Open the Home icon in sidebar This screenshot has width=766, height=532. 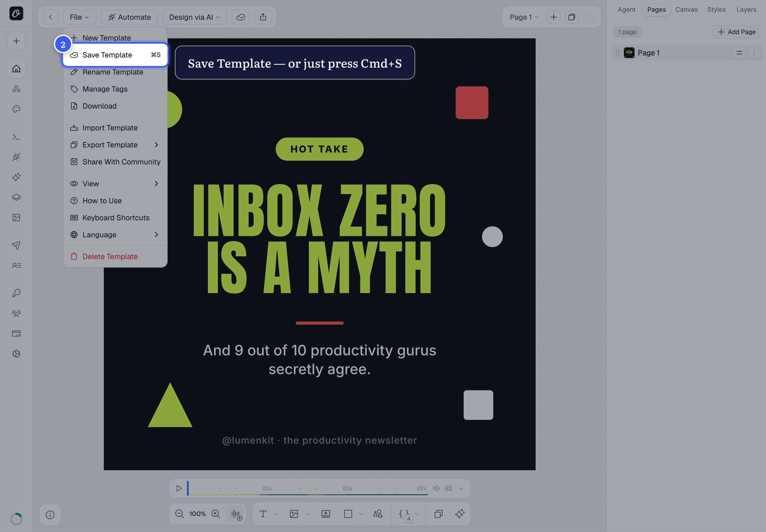(x=16, y=68)
